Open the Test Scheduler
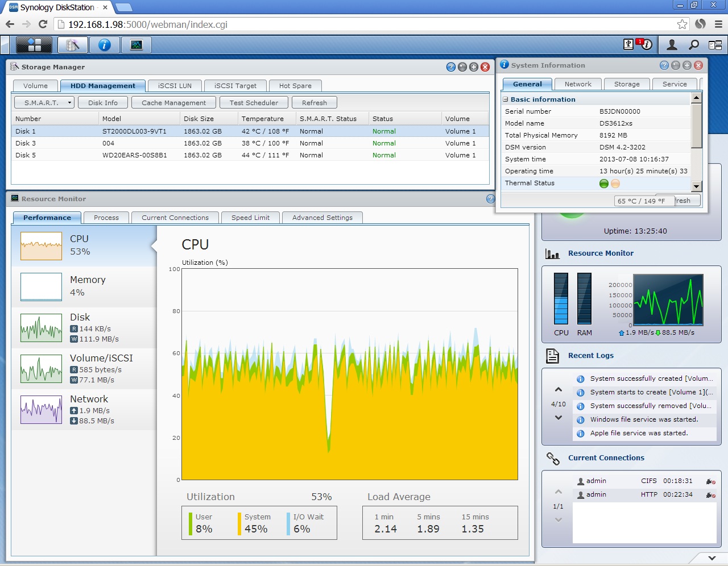Image resolution: width=728 pixels, height=566 pixels. coord(253,102)
